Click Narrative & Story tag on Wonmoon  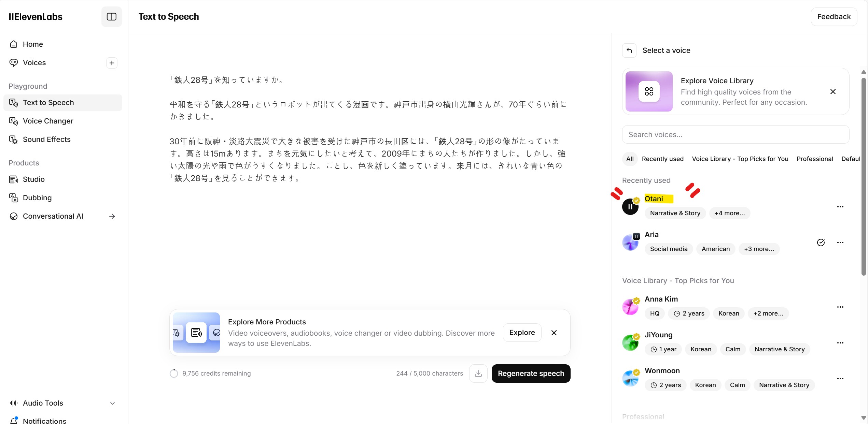tap(784, 385)
